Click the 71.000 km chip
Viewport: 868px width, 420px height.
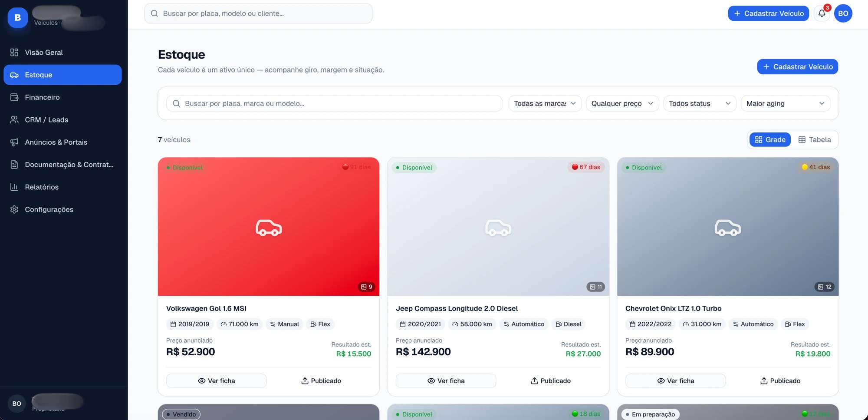click(x=240, y=324)
